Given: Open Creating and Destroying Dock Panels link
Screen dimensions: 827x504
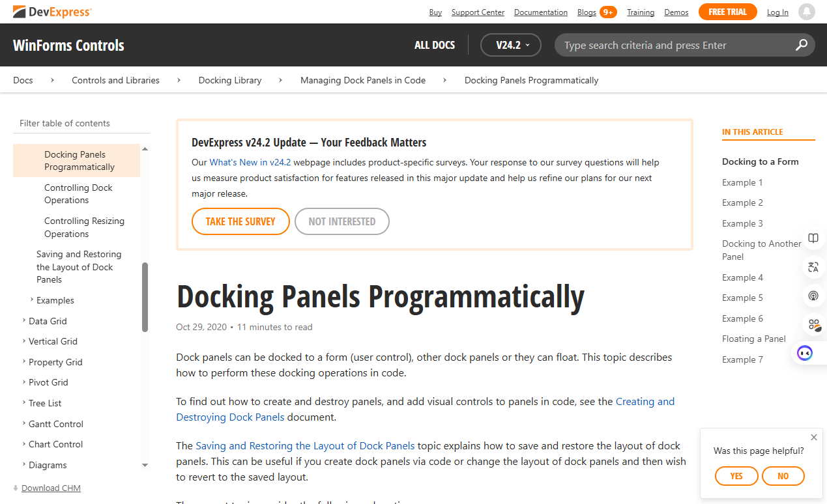Looking at the screenshot, I should (x=426, y=409).
